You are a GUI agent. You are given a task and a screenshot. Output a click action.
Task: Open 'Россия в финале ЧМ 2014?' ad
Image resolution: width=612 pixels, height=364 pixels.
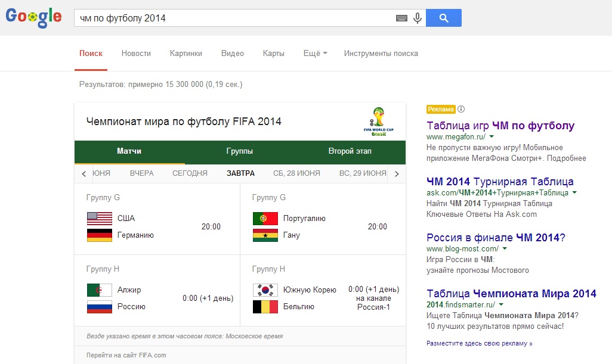tap(496, 238)
